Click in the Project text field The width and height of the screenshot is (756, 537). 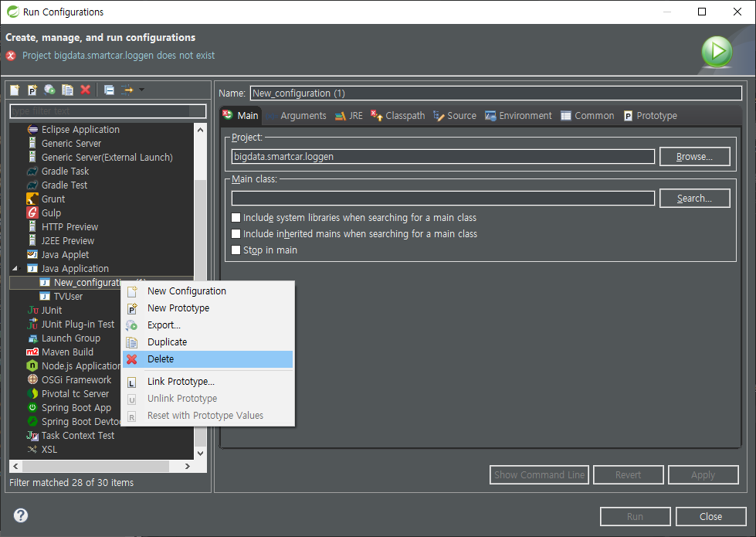coord(442,156)
